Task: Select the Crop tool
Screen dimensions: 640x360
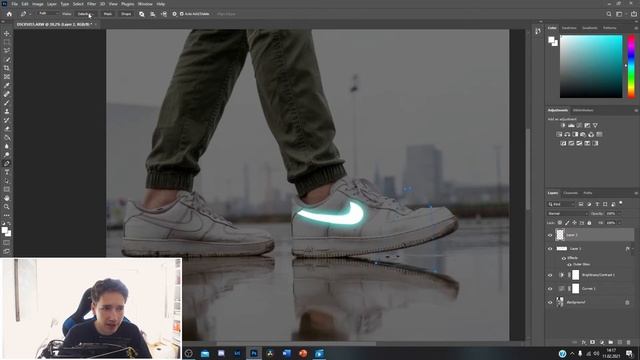Action: click(x=7, y=68)
